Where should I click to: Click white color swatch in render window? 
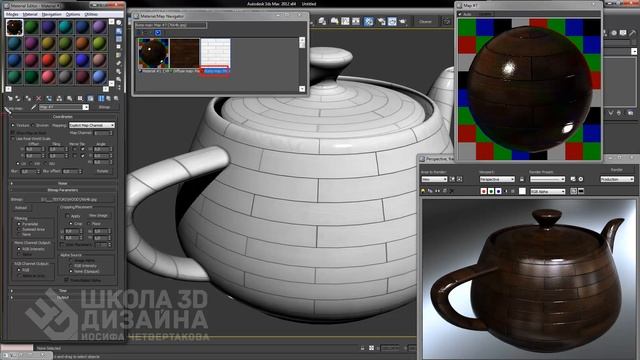522,191
